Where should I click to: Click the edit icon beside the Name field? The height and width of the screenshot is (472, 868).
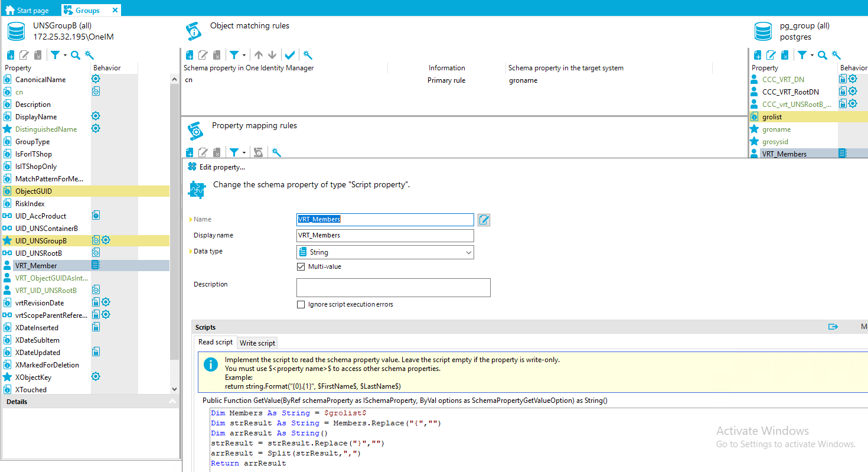[x=484, y=220]
